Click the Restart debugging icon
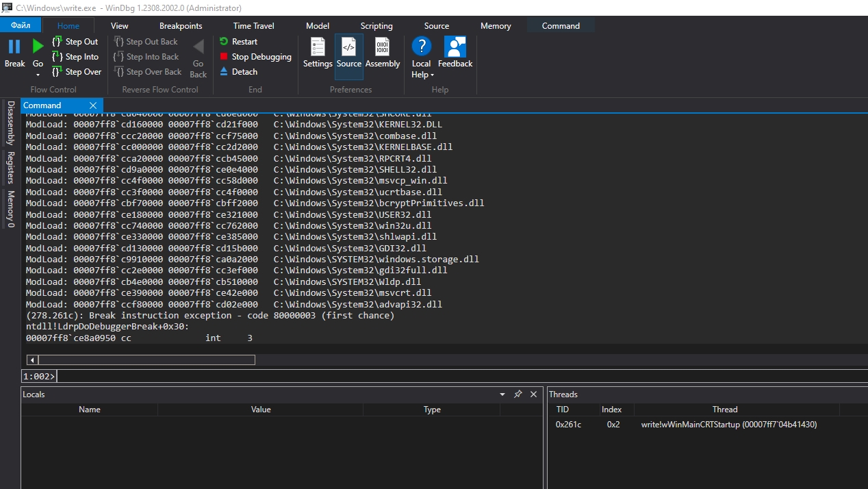868x489 pixels. (224, 42)
